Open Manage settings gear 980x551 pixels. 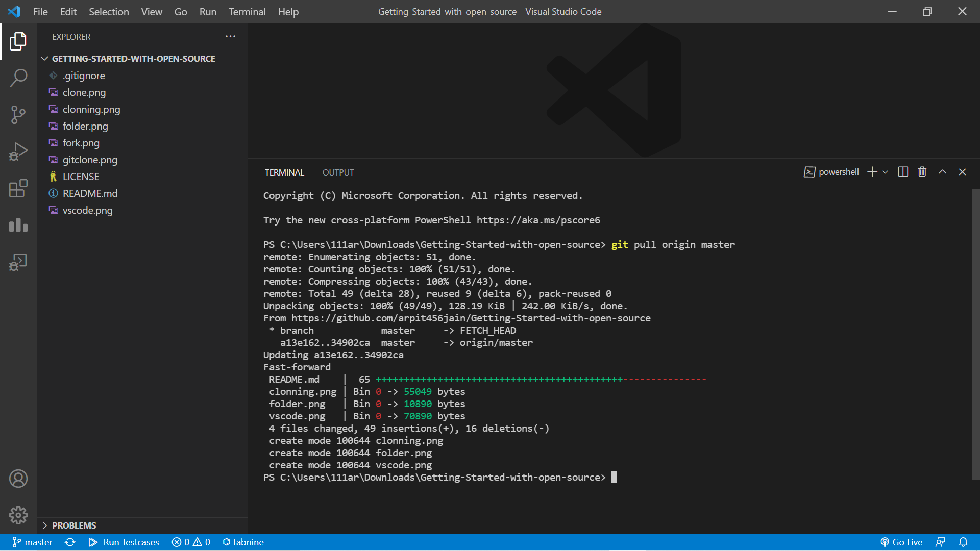(x=18, y=515)
